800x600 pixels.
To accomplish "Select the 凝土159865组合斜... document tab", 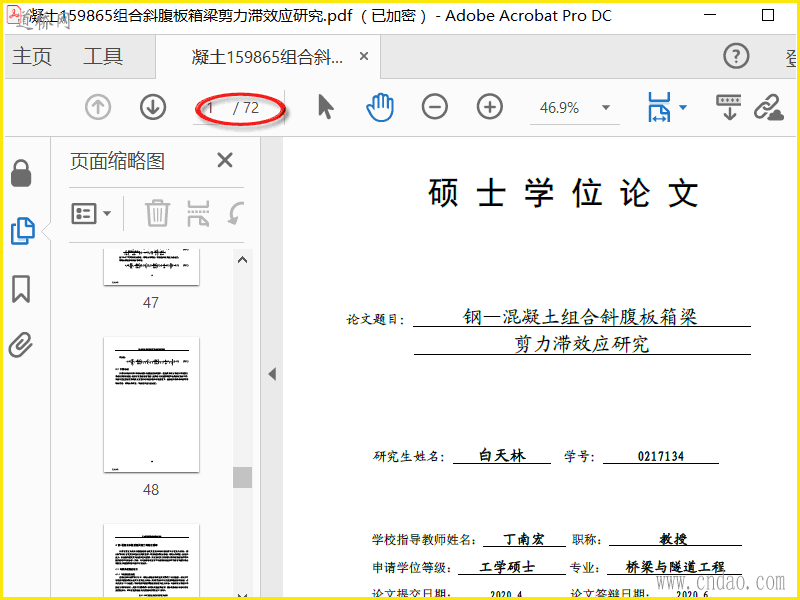I will (267, 57).
